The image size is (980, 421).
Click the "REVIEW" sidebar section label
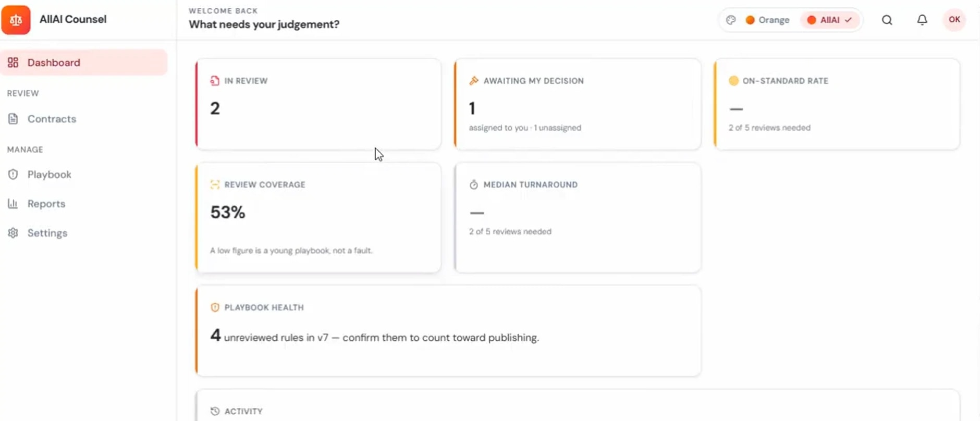(x=23, y=93)
